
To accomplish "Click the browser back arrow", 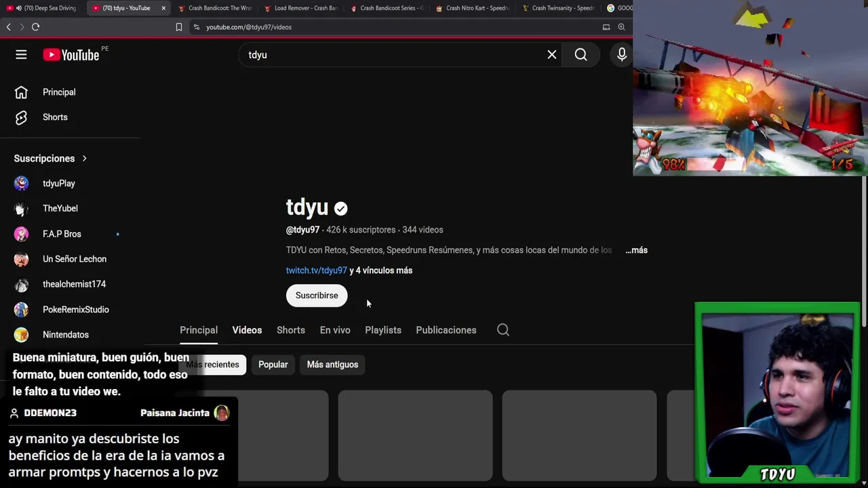I will click(x=8, y=27).
